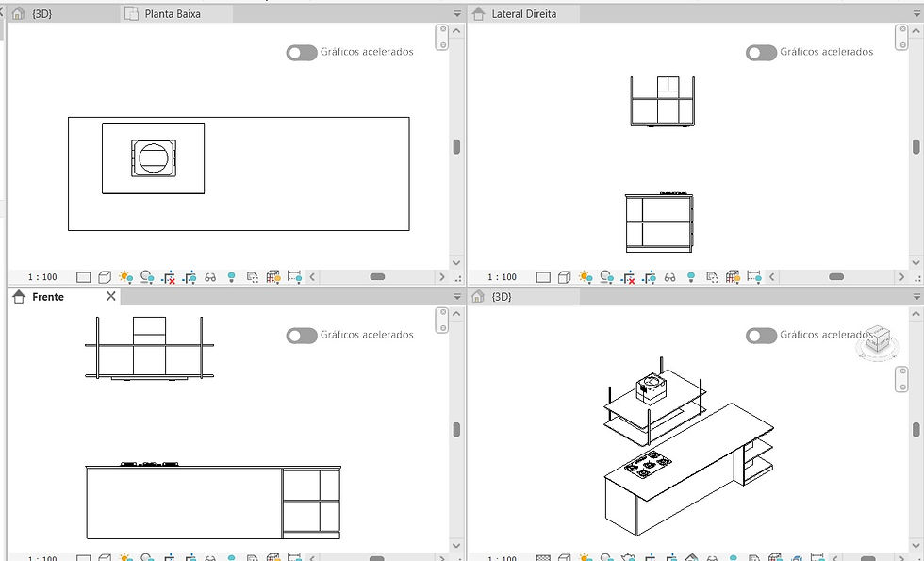The image size is (924, 561).
Task: Switch to the Planta Baixa tab
Action: tap(173, 13)
